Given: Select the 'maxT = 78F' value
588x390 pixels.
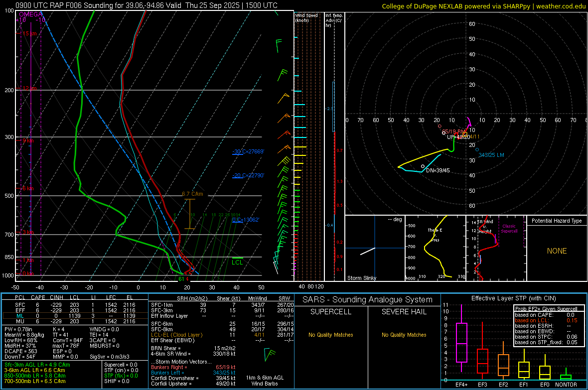Looking at the screenshot, I should 66,346.
